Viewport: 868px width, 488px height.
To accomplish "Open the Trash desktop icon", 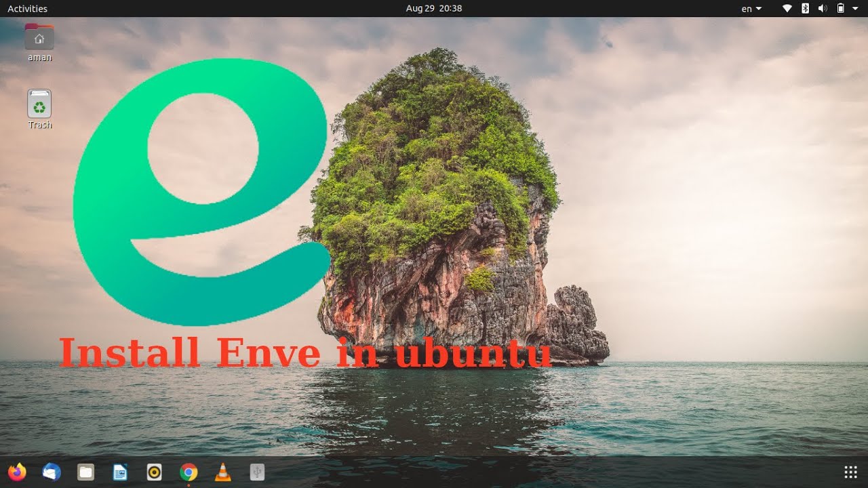I will [x=39, y=109].
